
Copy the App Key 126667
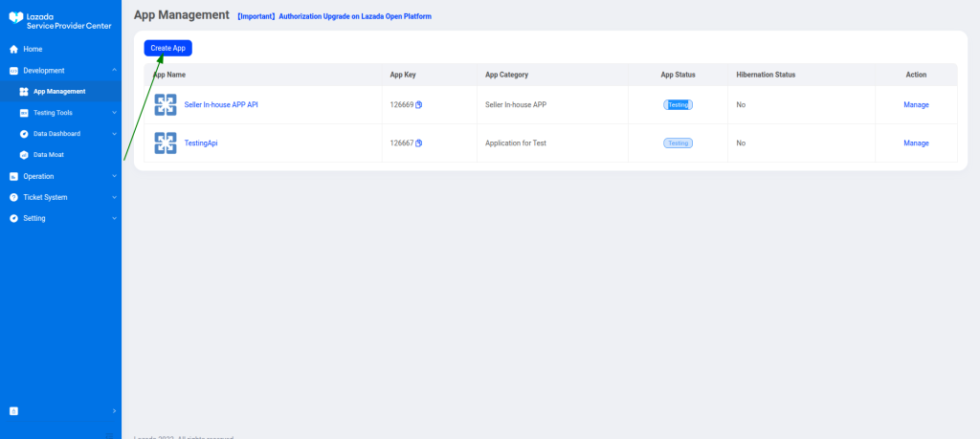pyautogui.click(x=419, y=143)
